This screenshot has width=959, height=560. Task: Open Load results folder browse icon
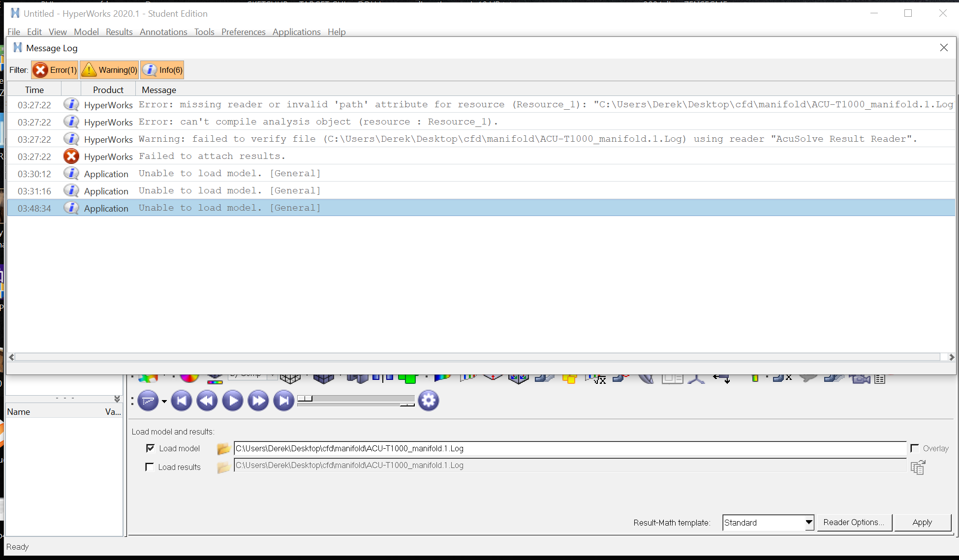click(x=223, y=467)
